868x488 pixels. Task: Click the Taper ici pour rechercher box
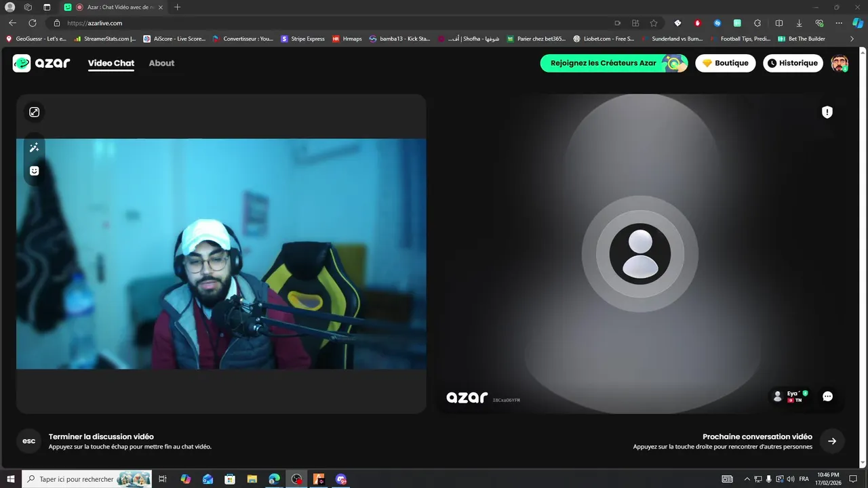coord(87,479)
